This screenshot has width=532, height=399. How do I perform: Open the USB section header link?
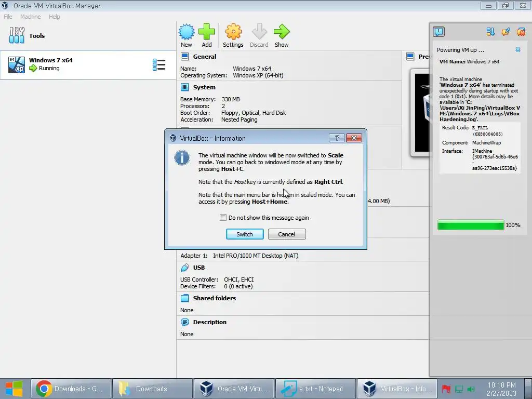tap(199, 268)
